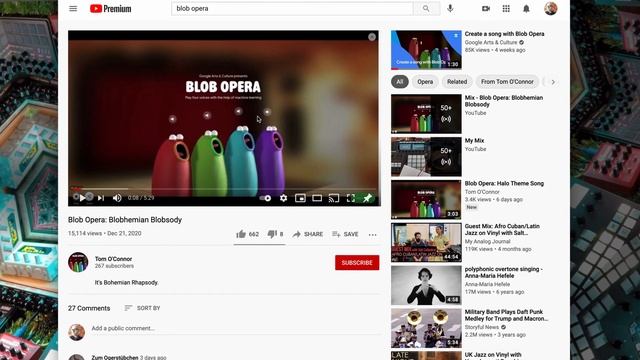
Task: Open Military Band Plays Daft Punk video
Action: 506,315
